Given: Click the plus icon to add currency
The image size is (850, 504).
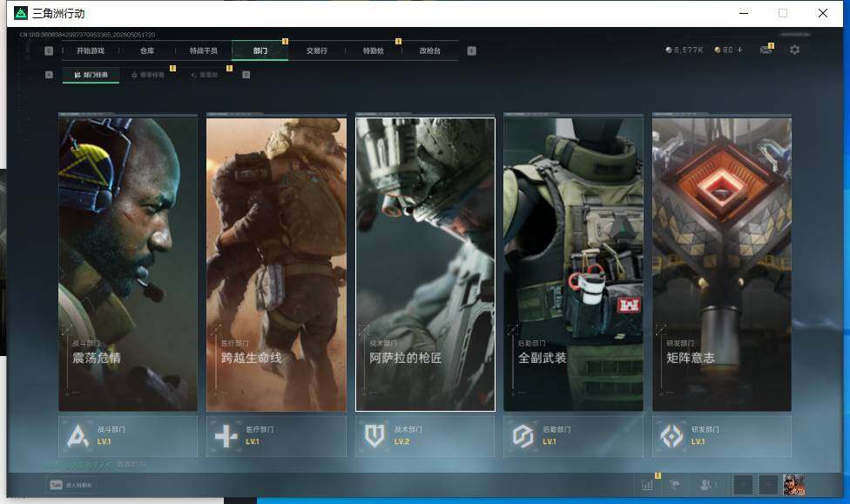Looking at the screenshot, I should pos(740,50).
